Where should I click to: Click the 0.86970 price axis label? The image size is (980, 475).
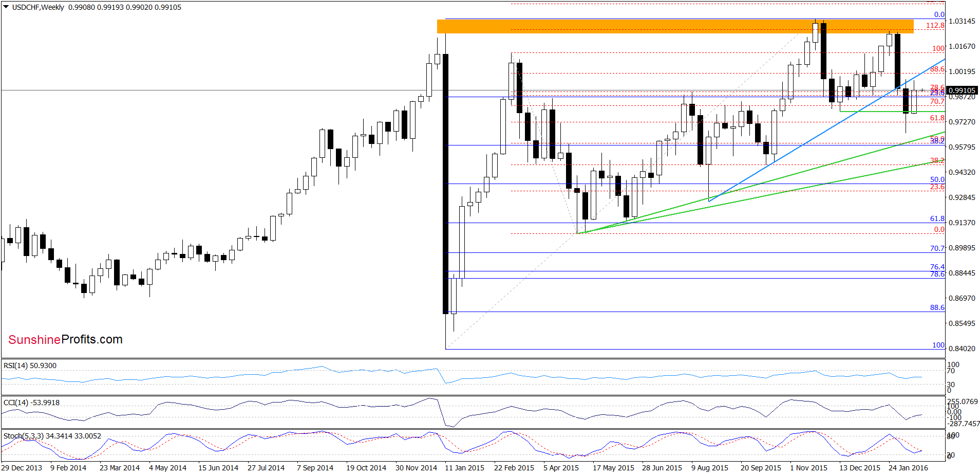click(962, 298)
